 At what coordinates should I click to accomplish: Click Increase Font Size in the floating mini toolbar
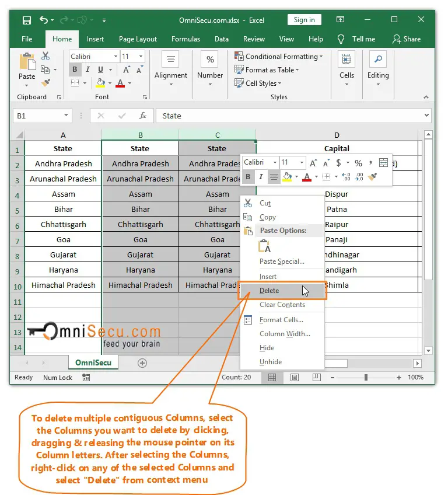[314, 163]
